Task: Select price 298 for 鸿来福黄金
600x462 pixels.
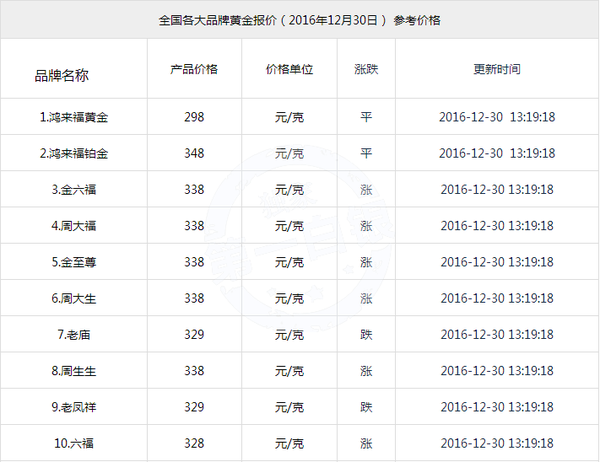Action: (194, 117)
